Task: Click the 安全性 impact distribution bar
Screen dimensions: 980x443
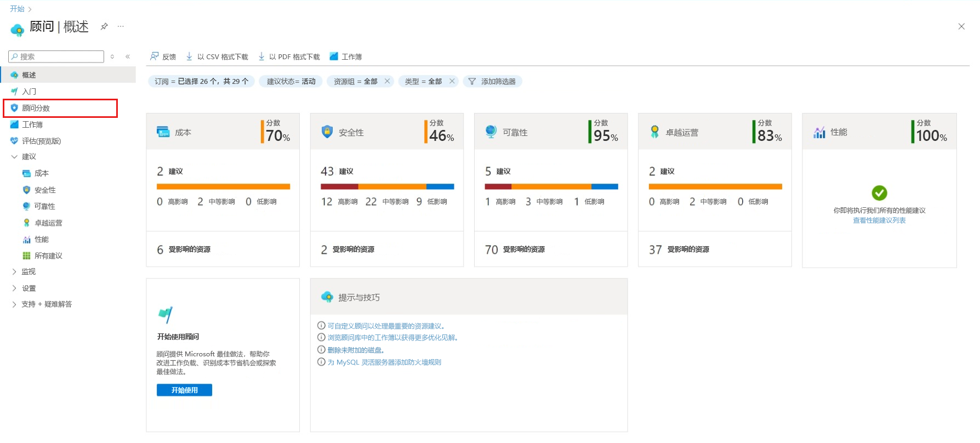Action: click(x=388, y=186)
